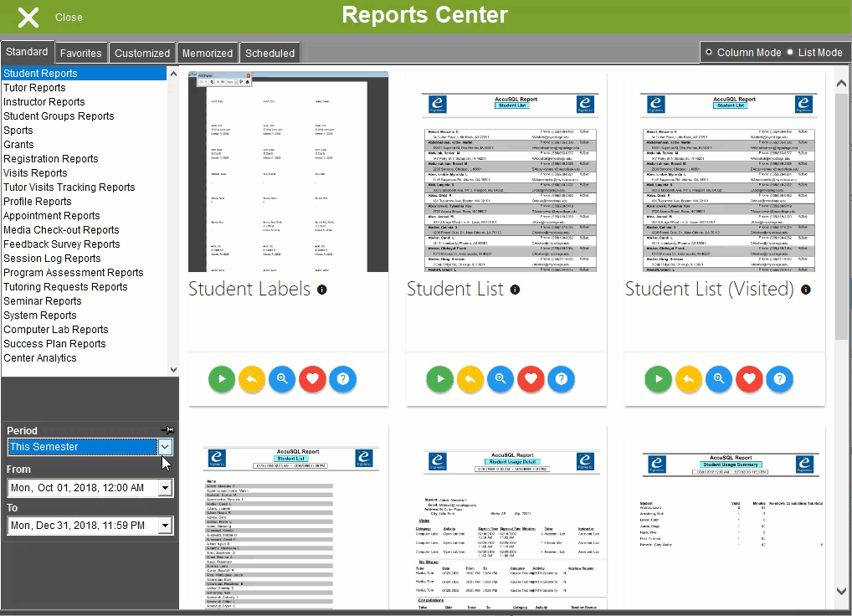Select Profile Reports category
The image size is (852, 616).
[x=85, y=202]
